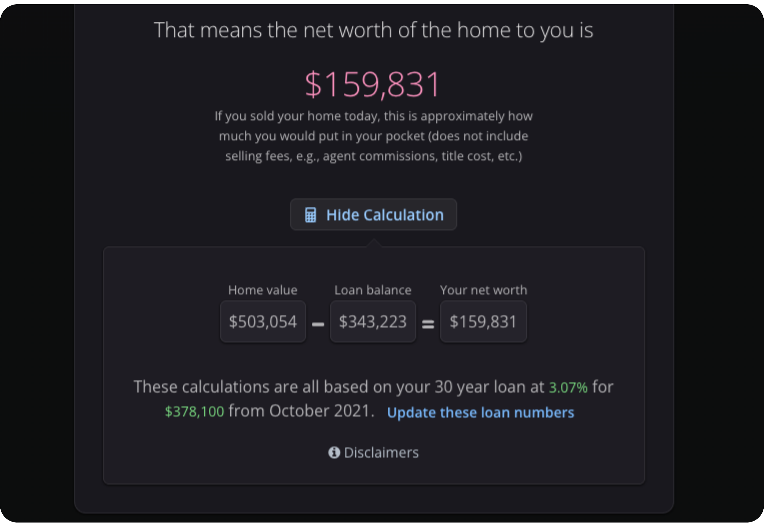Click the Update these loan numbers link

point(480,413)
